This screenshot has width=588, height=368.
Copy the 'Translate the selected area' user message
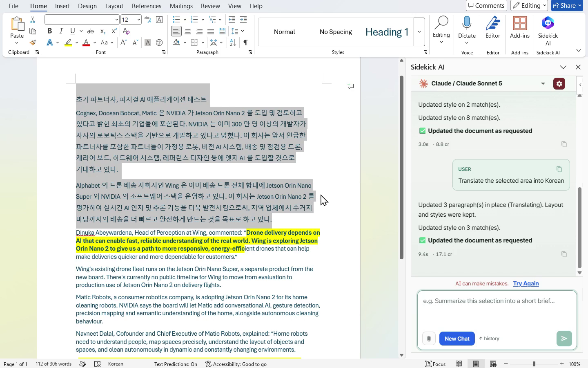pyautogui.click(x=559, y=169)
